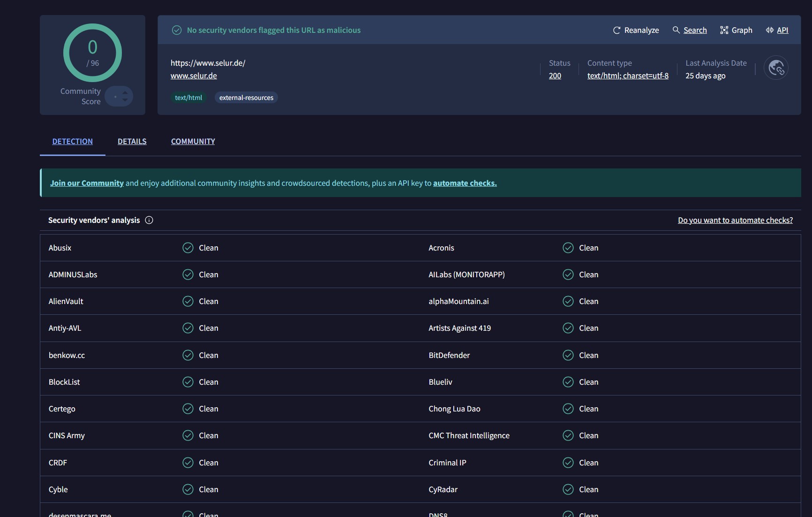Open 'Do you want to automate checks?' link
Screen dimensions: 812x517
pos(735,220)
